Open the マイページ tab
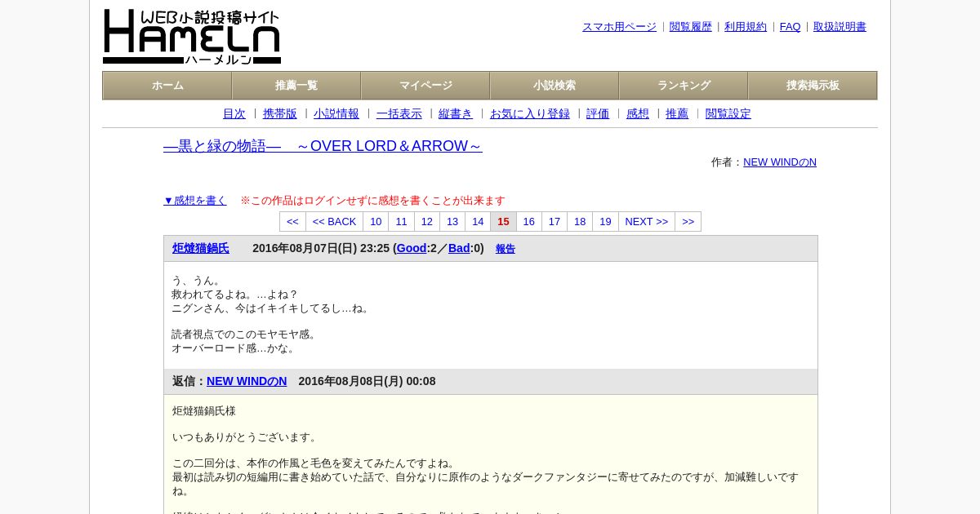Screen dimensions: 980x514 (425, 86)
